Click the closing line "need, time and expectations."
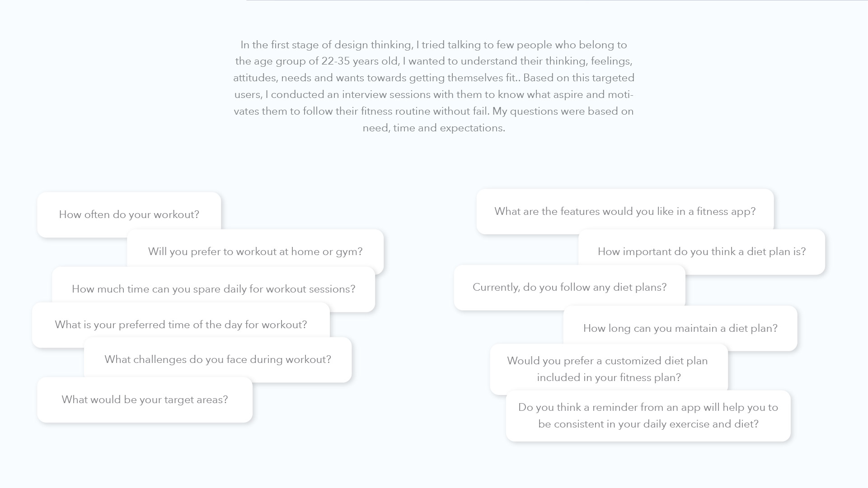The height and width of the screenshot is (488, 868). click(433, 128)
